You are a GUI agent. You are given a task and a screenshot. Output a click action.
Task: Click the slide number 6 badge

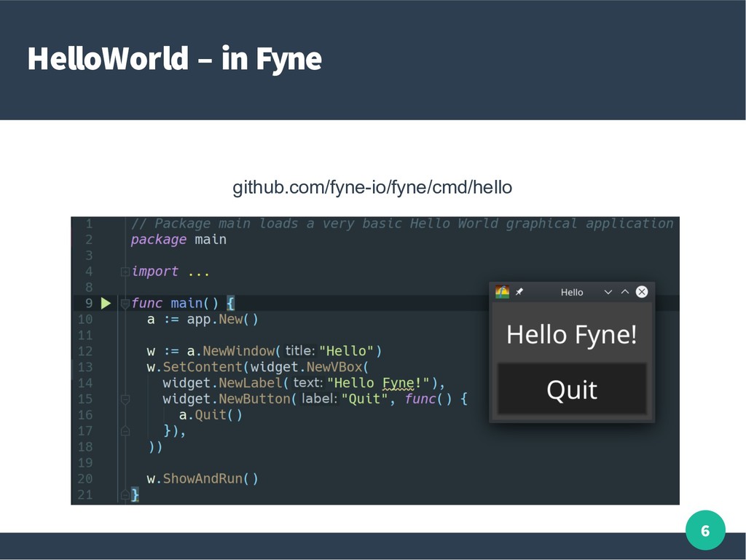click(704, 531)
